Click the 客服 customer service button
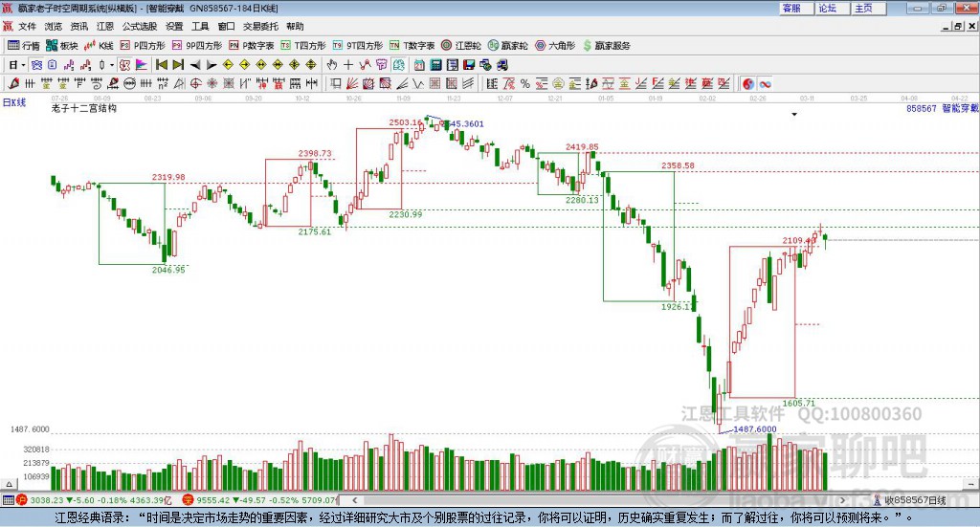980x527 pixels. pos(795,8)
